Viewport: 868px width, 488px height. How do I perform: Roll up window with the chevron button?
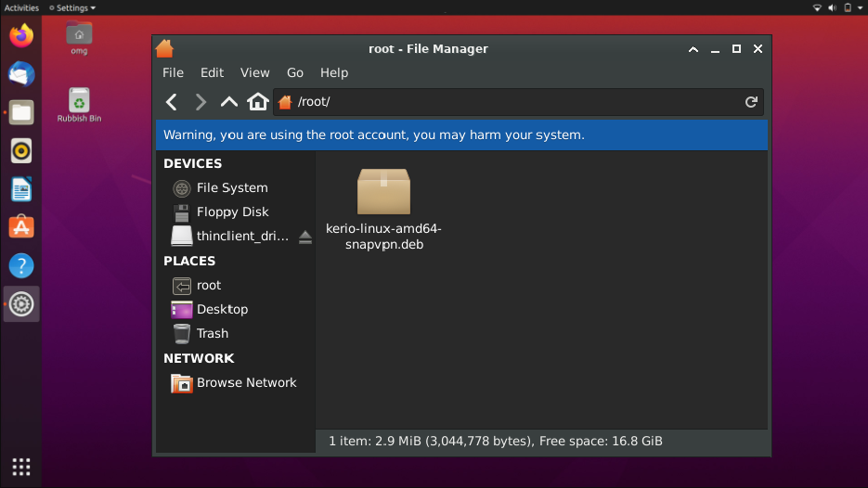tap(693, 49)
